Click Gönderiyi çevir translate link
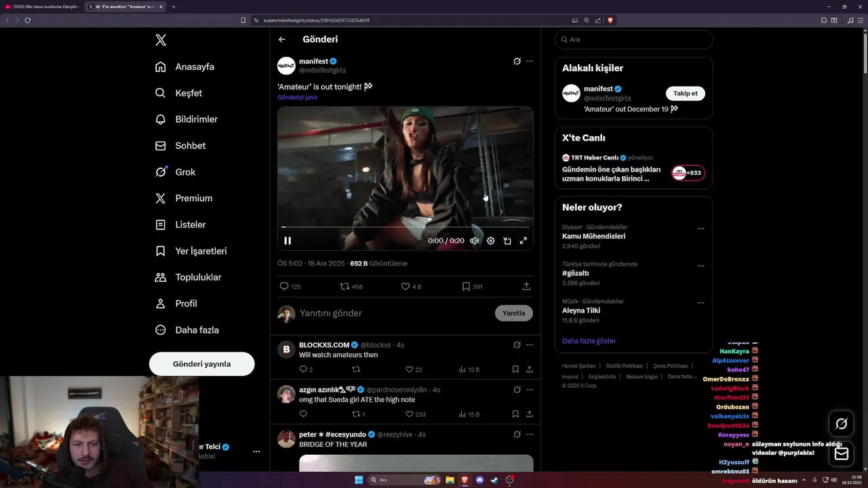 tap(298, 98)
